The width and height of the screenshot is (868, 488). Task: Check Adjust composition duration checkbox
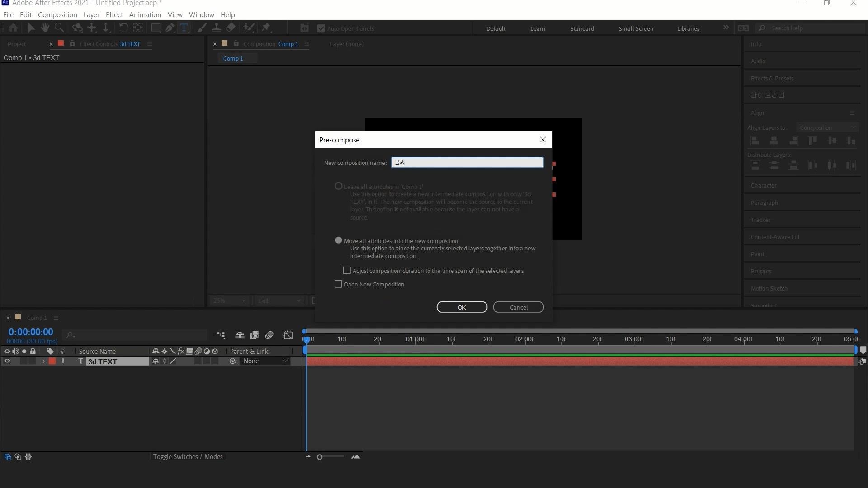(x=347, y=271)
